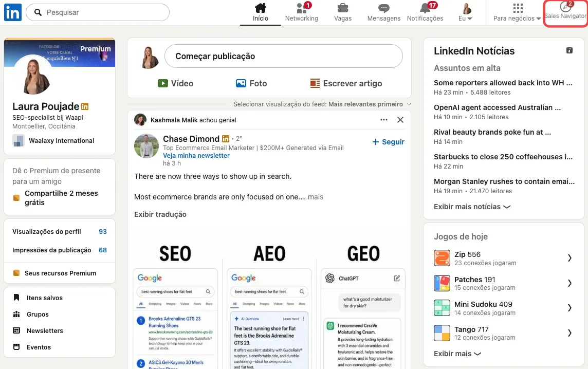
Task: Open Zip 556 chevron arrow
Action: click(569, 258)
